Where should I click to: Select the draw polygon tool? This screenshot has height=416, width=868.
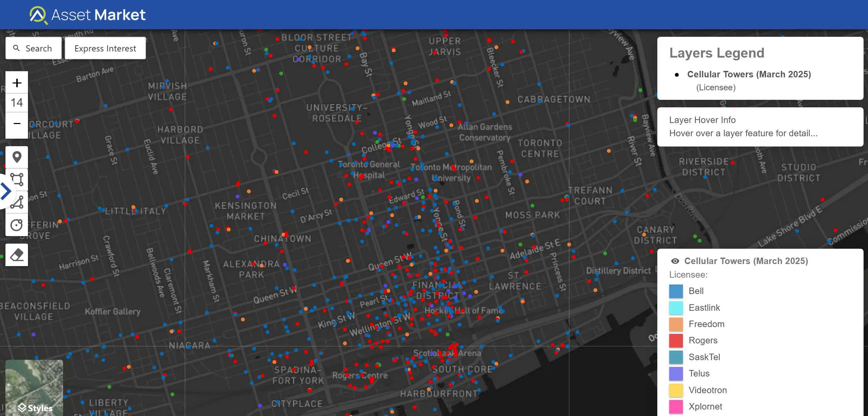17,180
